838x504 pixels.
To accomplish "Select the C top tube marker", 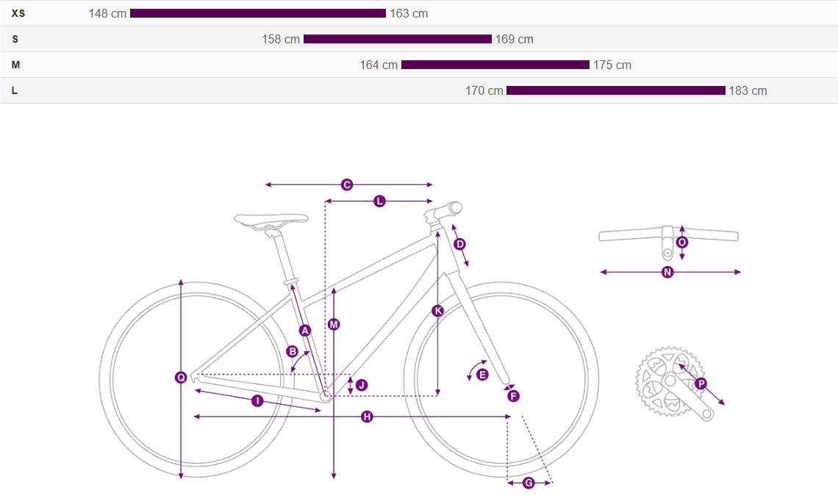I will click(x=348, y=185).
